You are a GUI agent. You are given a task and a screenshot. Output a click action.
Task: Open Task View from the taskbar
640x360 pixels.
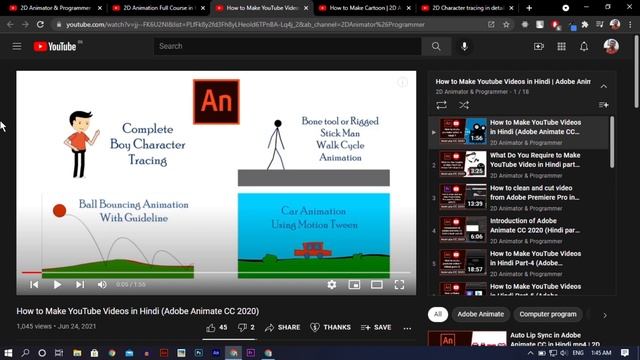(59, 353)
